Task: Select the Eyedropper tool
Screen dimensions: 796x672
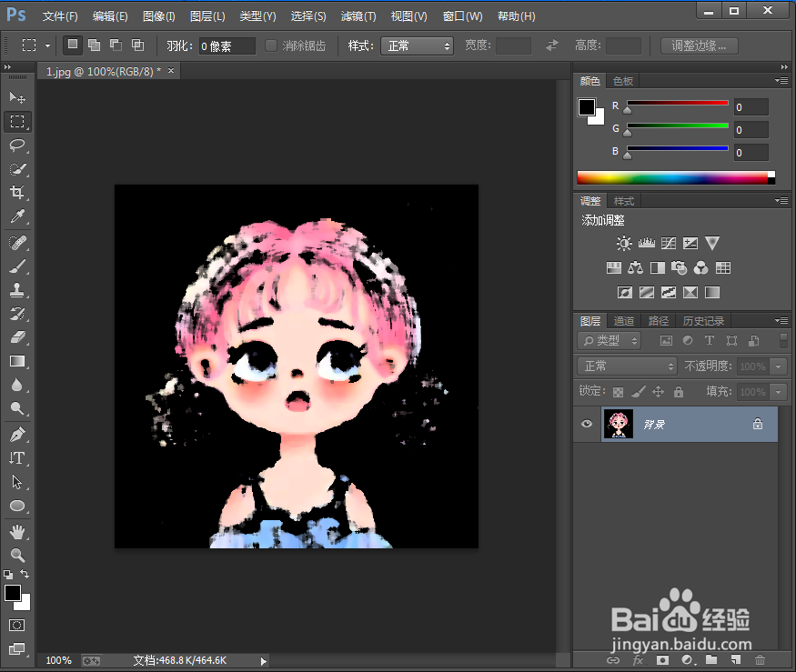Action: point(17,216)
